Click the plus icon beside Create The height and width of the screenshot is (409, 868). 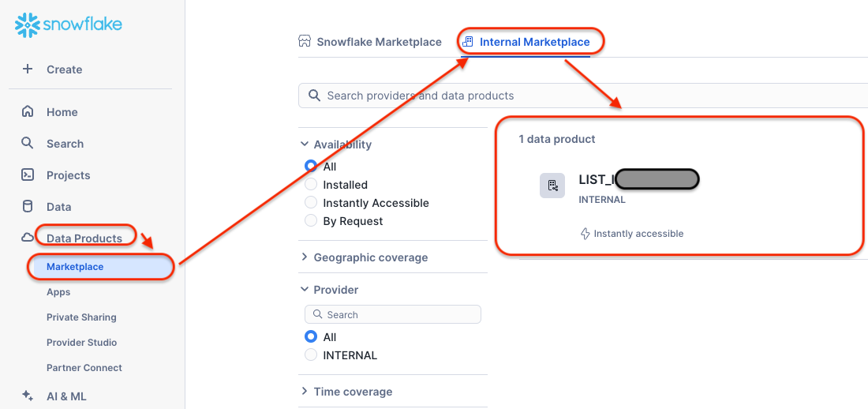(27, 69)
